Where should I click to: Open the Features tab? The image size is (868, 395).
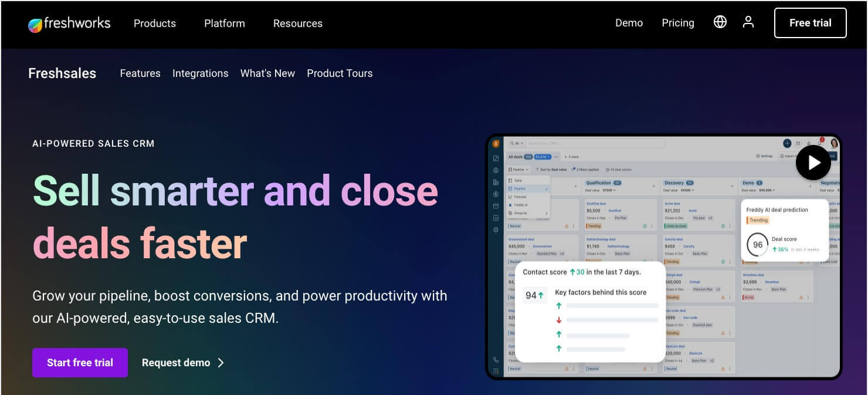click(x=140, y=73)
